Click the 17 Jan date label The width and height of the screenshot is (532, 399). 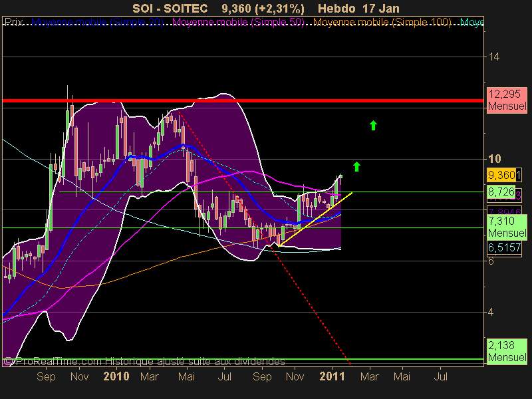pos(380,8)
